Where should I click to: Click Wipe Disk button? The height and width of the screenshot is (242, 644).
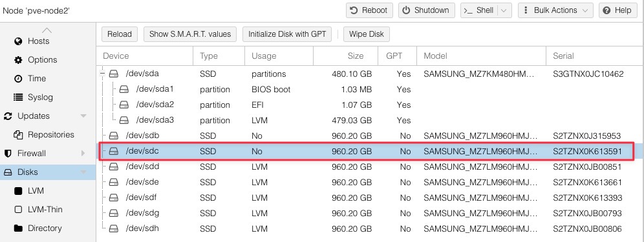point(367,34)
